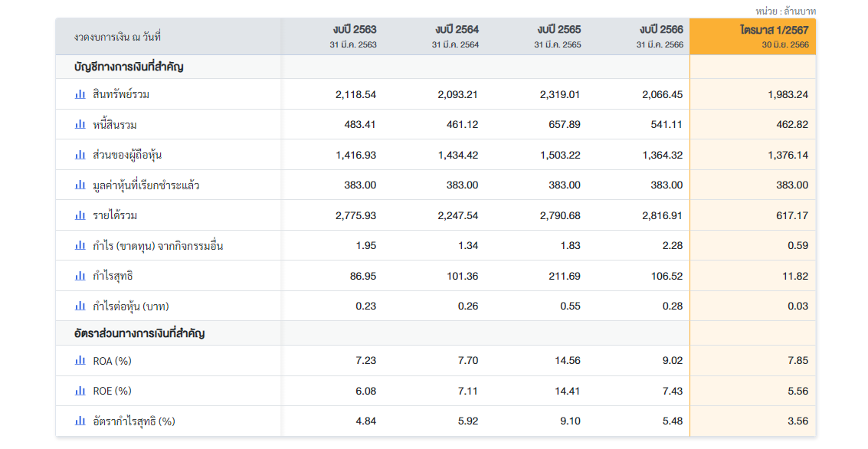The height and width of the screenshot is (449, 868).
Task: Open chart icon for กำไรสุทธิ row
Action: coord(80,276)
